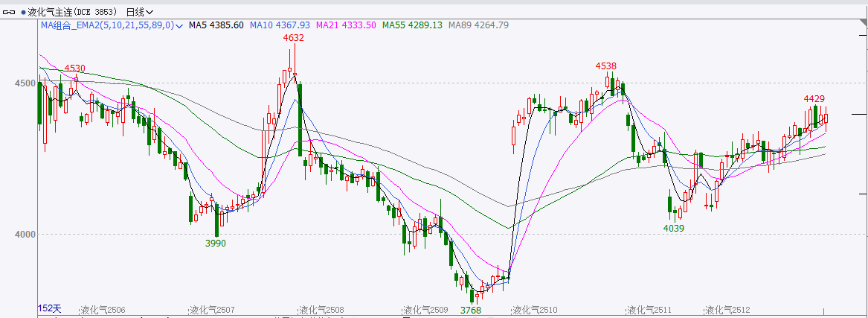Click the gray MA89 4264.79 legend
Viewport: 868px width, 318px height.
[x=478, y=25]
